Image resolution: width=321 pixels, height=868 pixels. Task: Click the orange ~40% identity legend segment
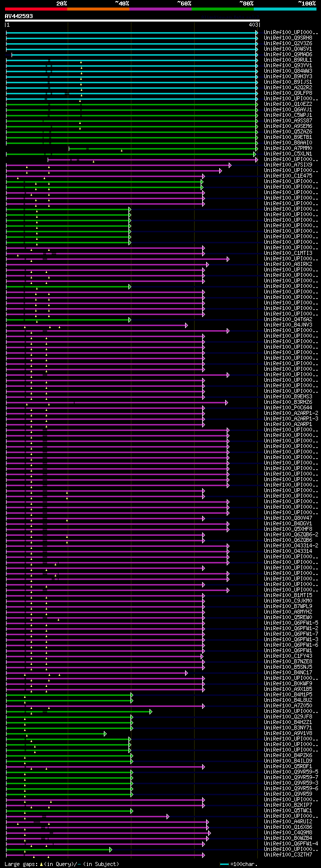[x=98, y=9]
